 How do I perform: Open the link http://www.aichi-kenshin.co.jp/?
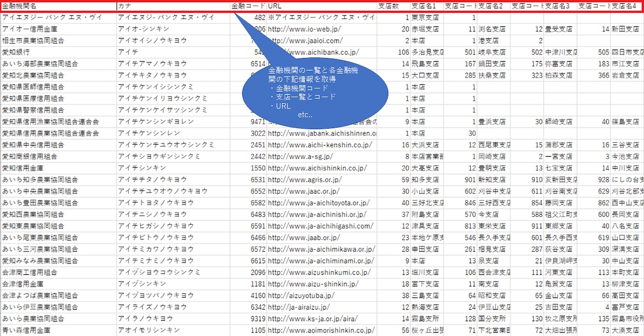click(321, 145)
